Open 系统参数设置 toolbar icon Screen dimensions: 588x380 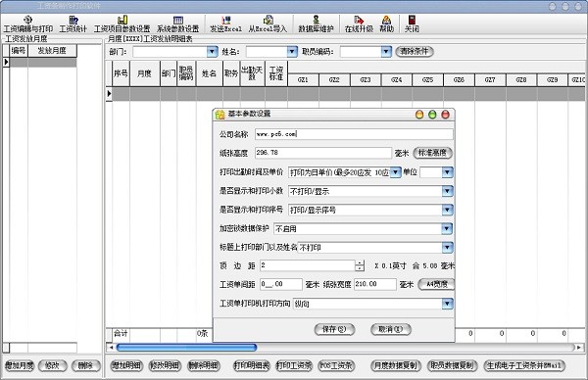click(x=178, y=24)
